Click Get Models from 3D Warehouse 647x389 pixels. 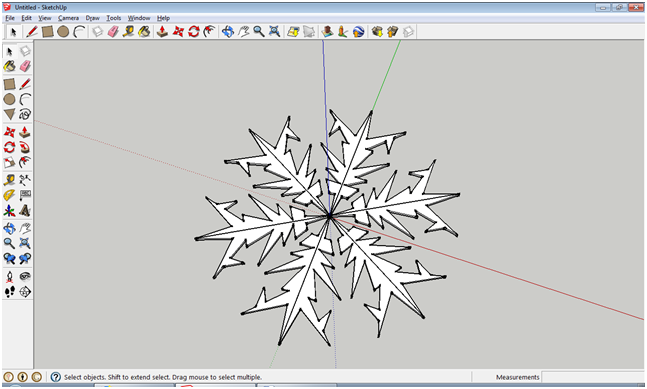coord(377,31)
